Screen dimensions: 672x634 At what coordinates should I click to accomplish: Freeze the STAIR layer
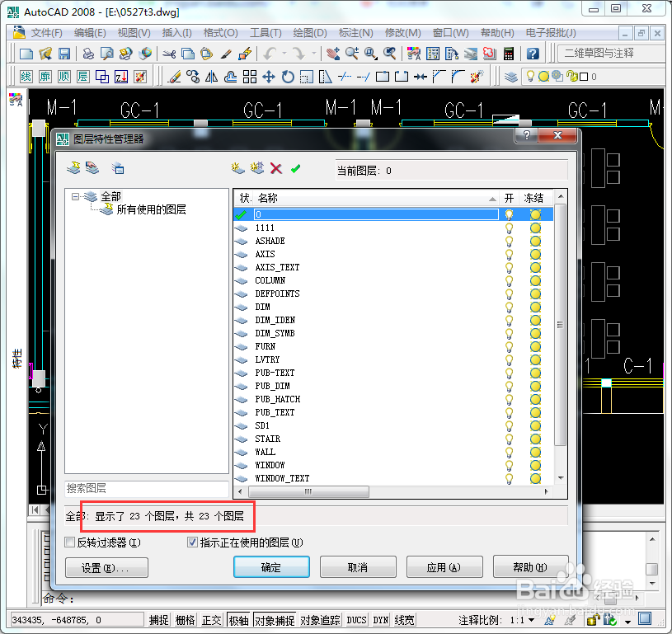pyautogui.click(x=535, y=439)
